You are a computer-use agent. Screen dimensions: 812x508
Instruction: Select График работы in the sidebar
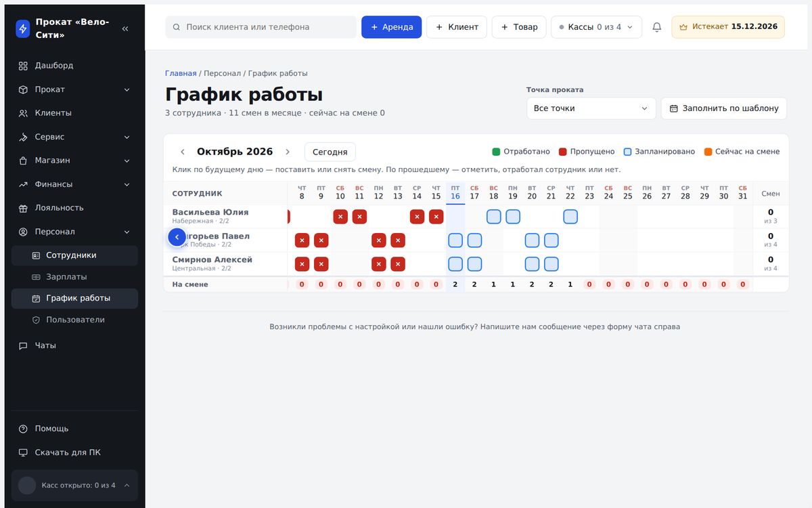pyautogui.click(x=74, y=298)
